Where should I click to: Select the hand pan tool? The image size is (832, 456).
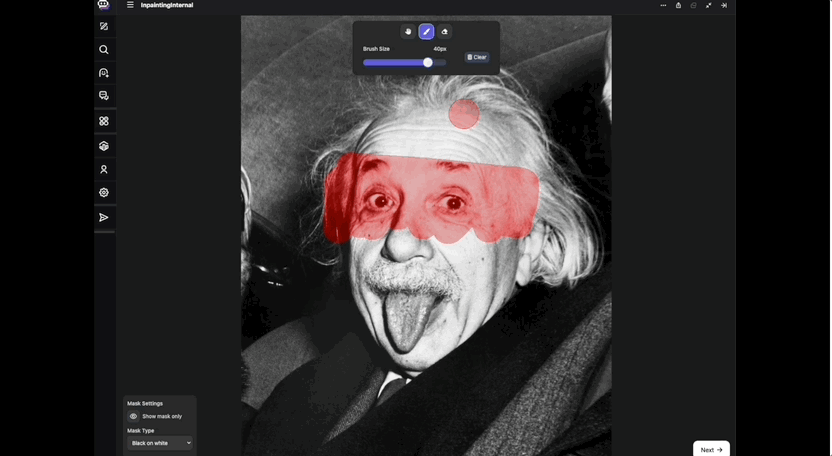coord(408,32)
